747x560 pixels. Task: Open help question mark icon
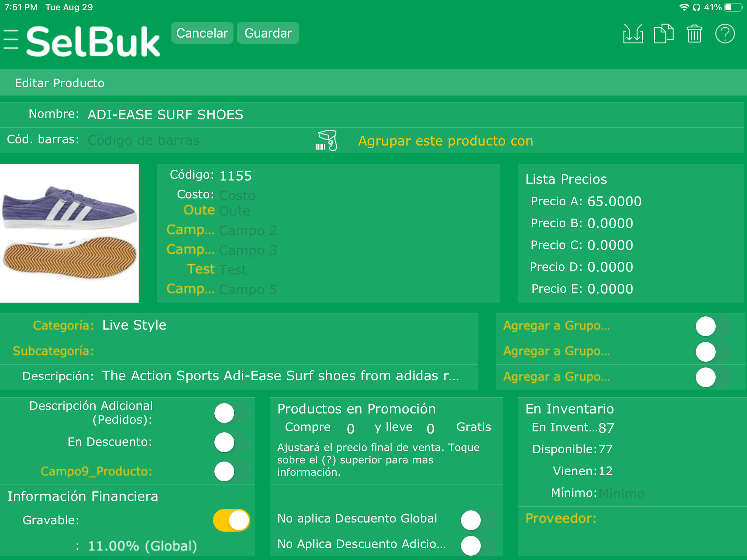725,34
